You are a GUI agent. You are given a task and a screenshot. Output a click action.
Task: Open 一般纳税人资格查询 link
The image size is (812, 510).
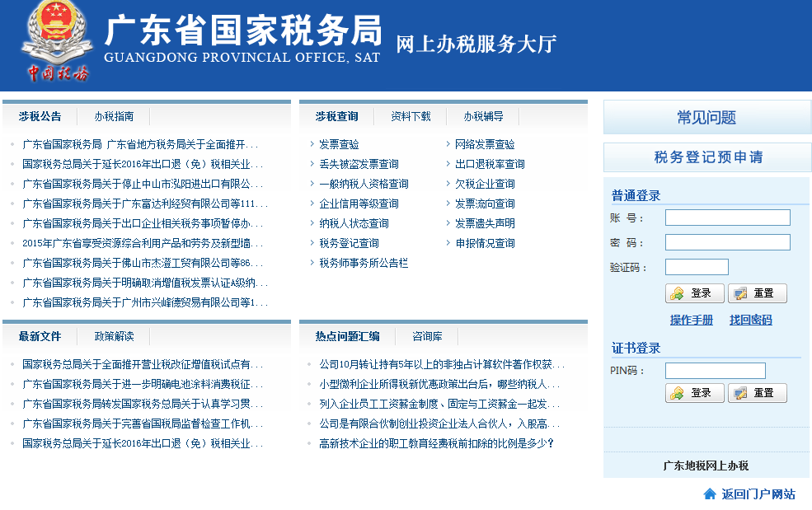tap(364, 184)
